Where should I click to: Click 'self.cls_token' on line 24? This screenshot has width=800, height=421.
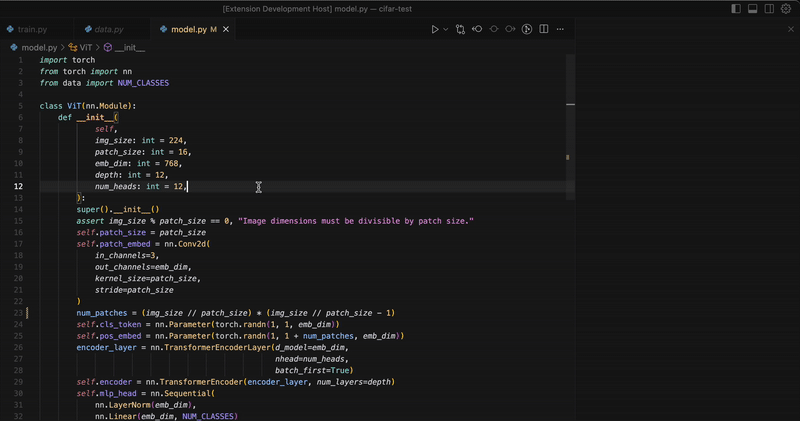(x=109, y=325)
